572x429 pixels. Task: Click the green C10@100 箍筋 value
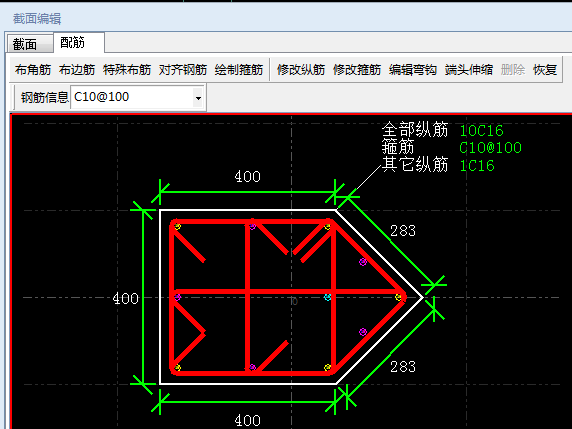(490, 148)
